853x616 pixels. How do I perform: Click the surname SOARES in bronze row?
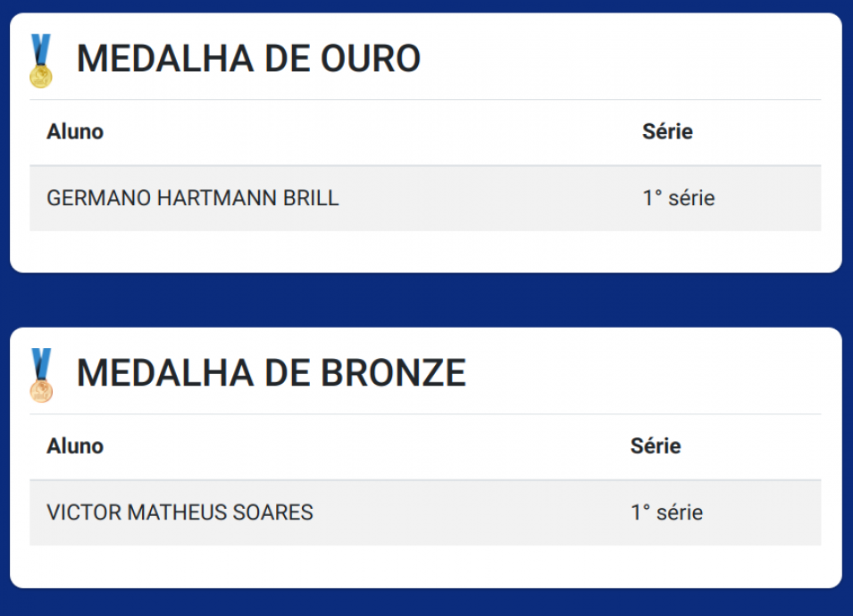click(x=272, y=512)
